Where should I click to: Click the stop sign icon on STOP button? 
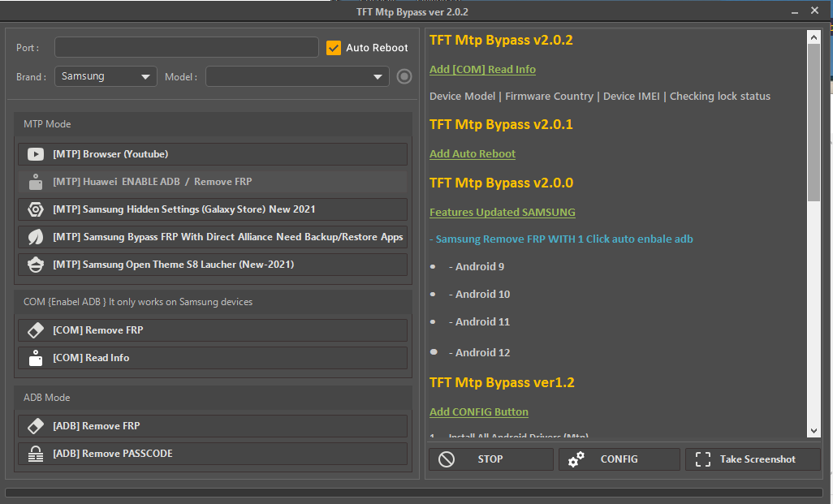click(447, 459)
